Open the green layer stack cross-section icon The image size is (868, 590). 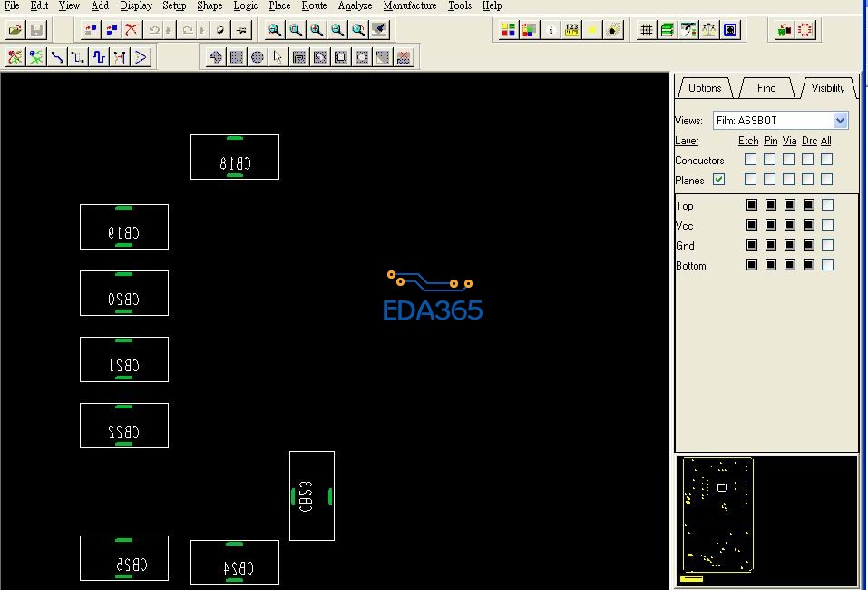click(x=667, y=30)
